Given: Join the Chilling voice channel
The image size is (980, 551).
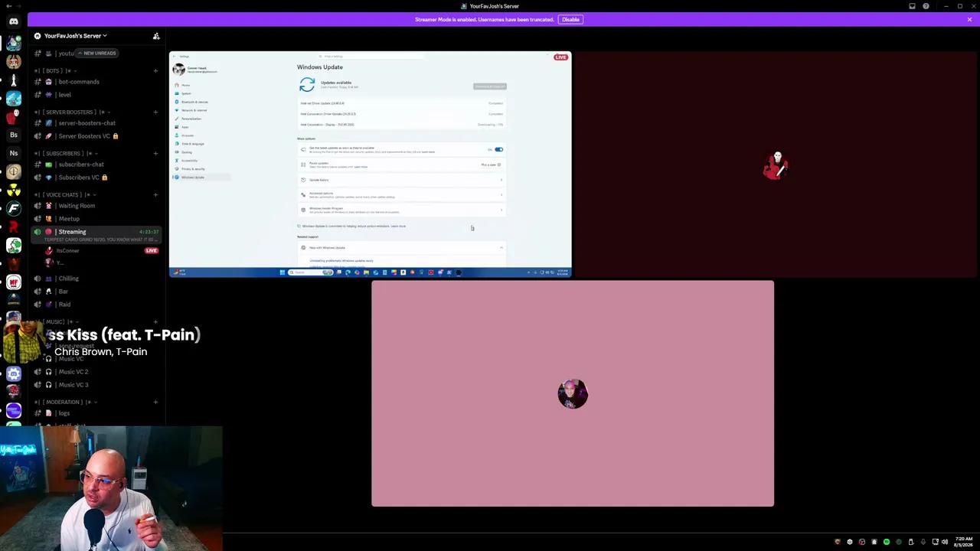Looking at the screenshot, I should [96, 279].
